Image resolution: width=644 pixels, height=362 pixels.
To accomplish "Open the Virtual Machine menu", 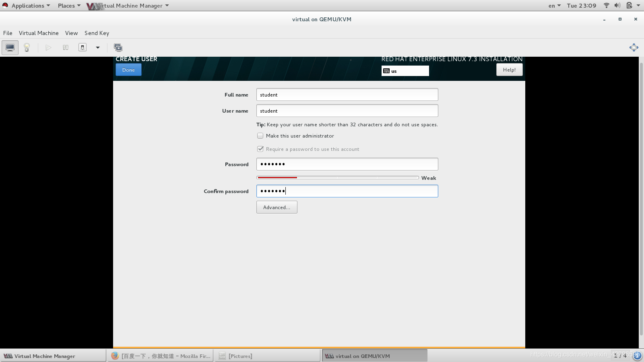I will click(39, 33).
